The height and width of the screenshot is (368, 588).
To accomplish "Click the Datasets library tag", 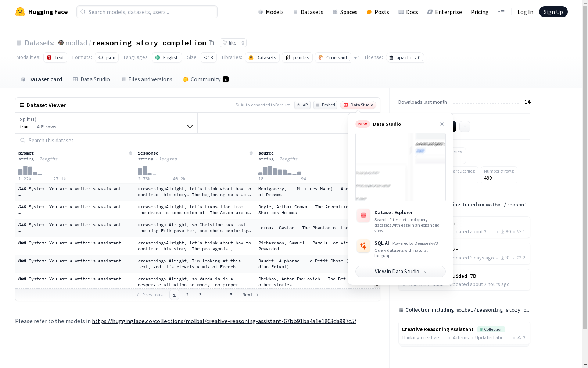I will click(262, 57).
